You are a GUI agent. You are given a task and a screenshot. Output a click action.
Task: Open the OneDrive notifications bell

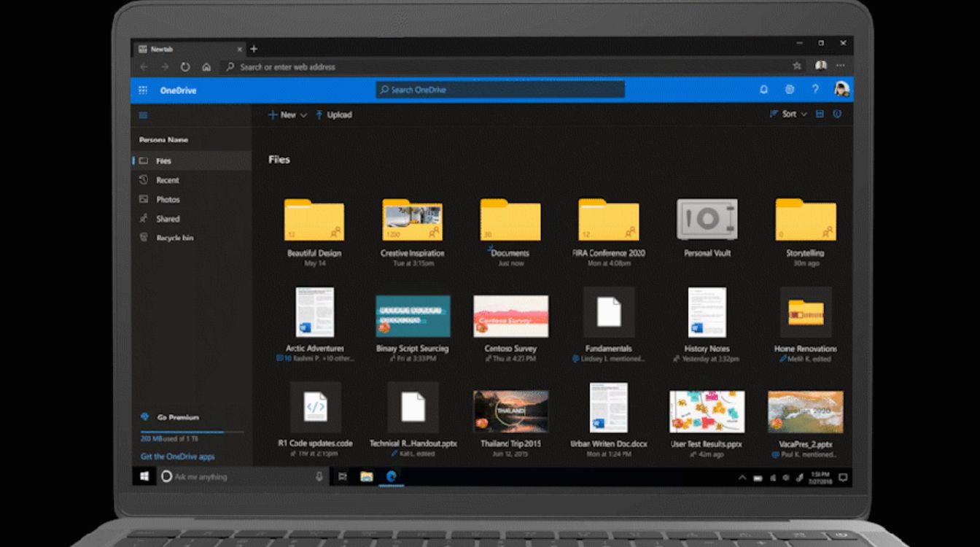point(764,88)
